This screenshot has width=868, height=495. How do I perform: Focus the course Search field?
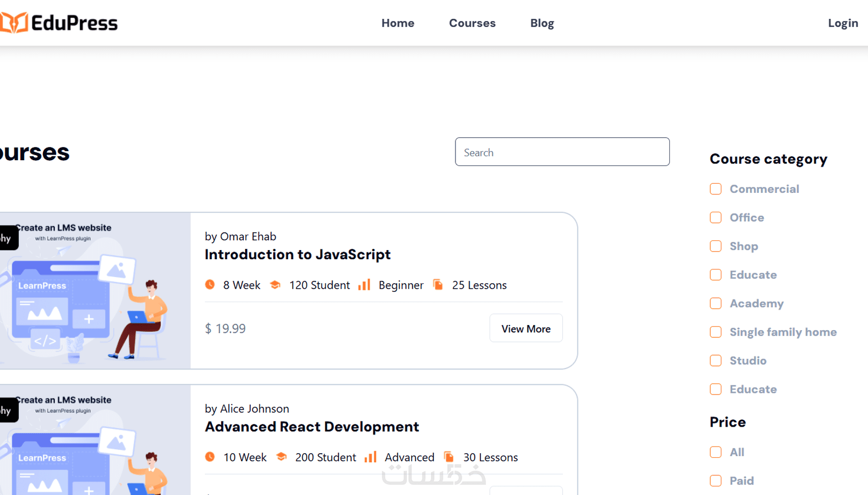tap(562, 152)
